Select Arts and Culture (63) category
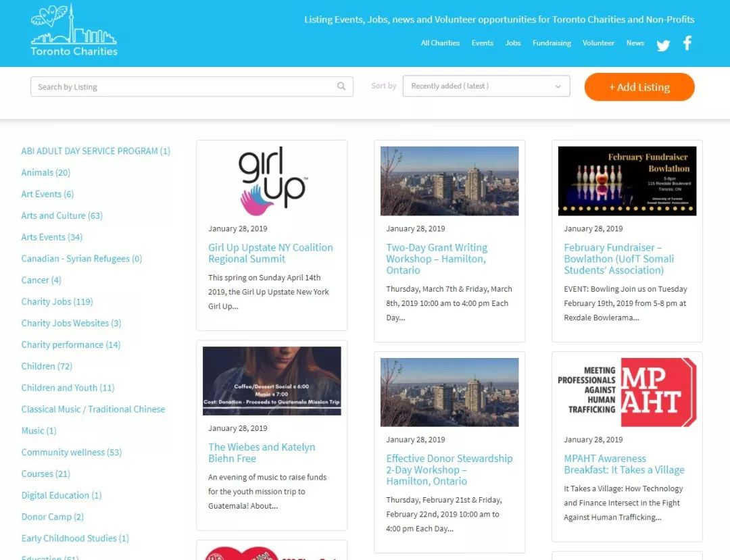The width and height of the screenshot is (730, 560). click(62, 215)
